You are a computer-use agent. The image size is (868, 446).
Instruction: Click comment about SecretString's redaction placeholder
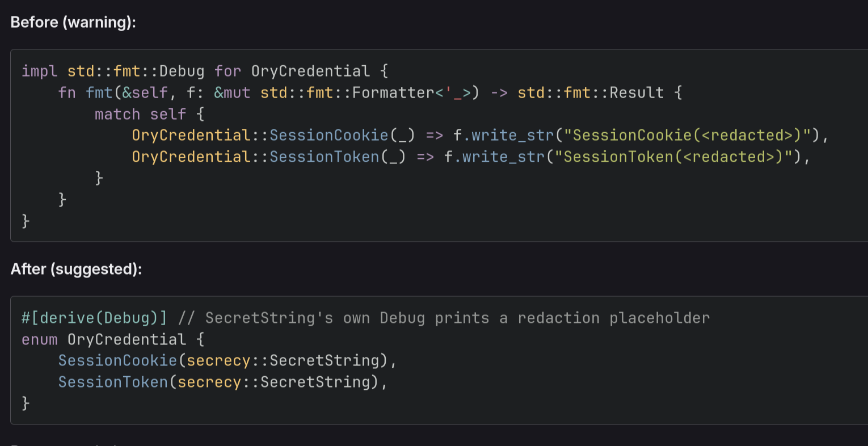pyautogui.click(x=444, y=318)
